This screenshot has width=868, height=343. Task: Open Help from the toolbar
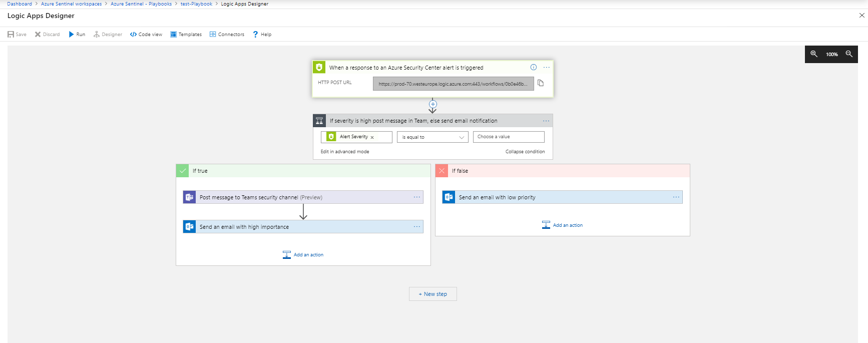pyautogui.click(x=262, y=35)
